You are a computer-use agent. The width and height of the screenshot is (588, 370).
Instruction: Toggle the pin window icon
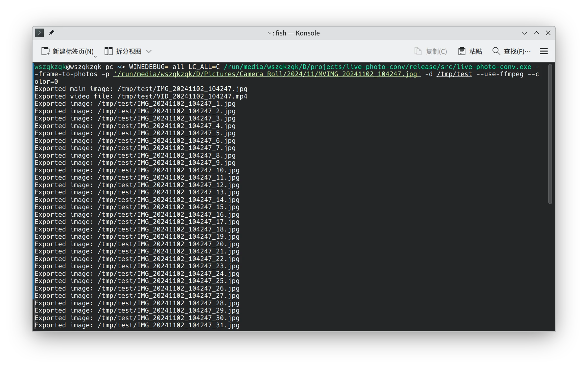tap(51, 33)
